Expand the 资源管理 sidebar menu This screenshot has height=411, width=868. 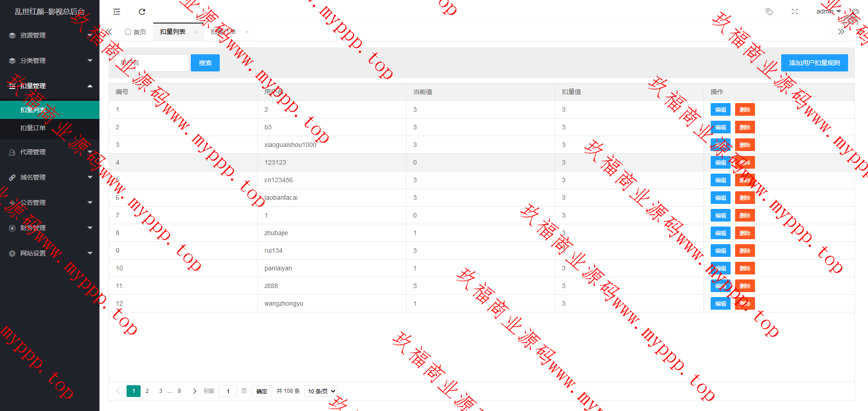coord(50,35)
